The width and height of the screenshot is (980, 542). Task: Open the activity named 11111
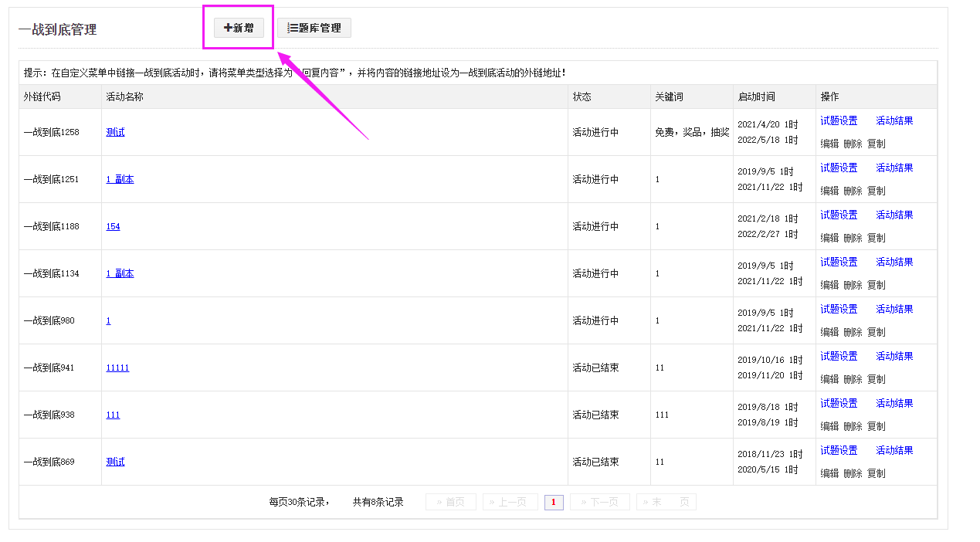point(117,368)
